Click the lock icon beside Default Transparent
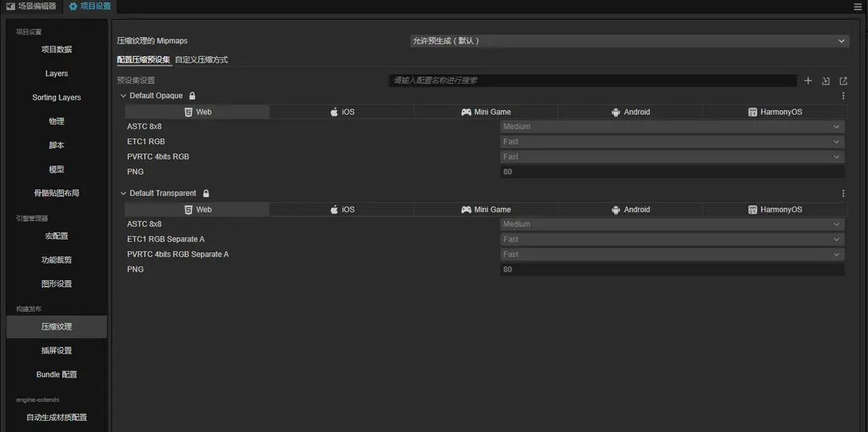This screenshot has height=432, width=868. [x=206, y=193]
